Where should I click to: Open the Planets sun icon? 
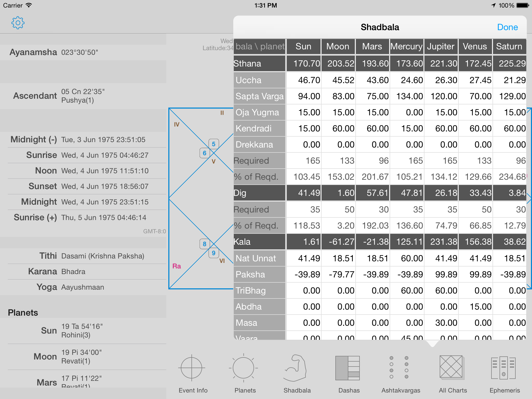pos(244,368)
